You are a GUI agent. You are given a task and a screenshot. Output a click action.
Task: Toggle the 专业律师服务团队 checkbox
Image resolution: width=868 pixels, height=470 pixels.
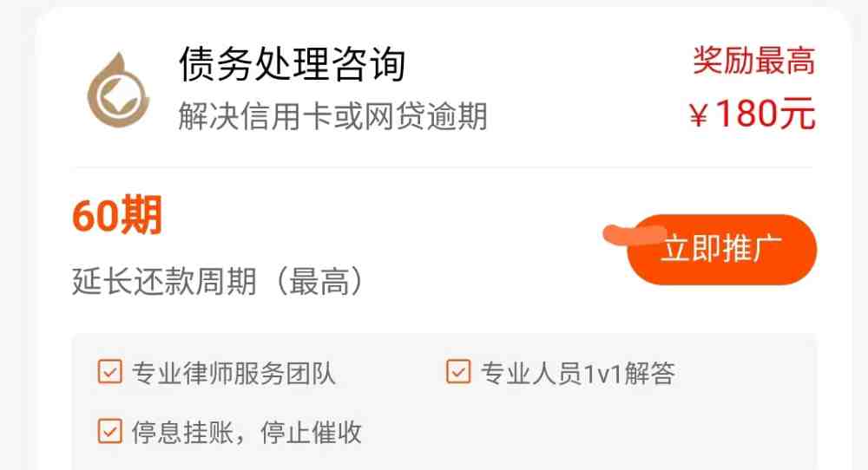(109, 371)
